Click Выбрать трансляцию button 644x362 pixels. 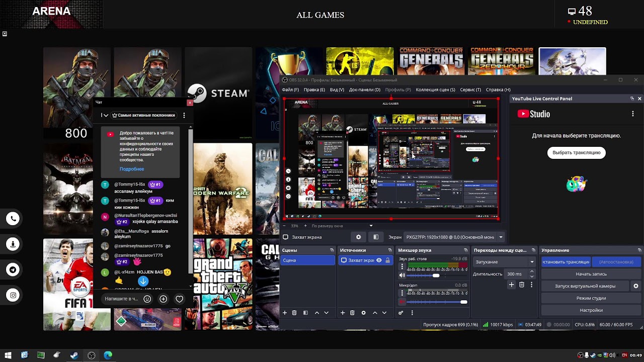pyautogui.click(x=577, y=152)
